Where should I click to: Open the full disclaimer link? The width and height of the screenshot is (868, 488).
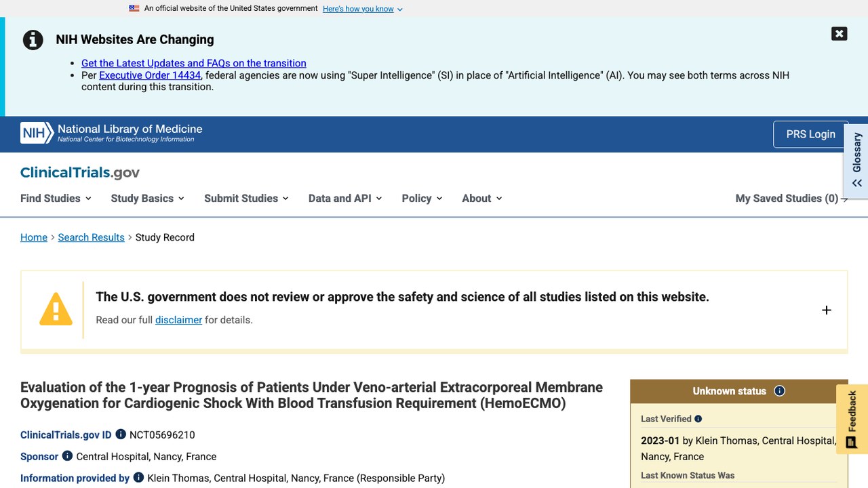pos(178,320)
